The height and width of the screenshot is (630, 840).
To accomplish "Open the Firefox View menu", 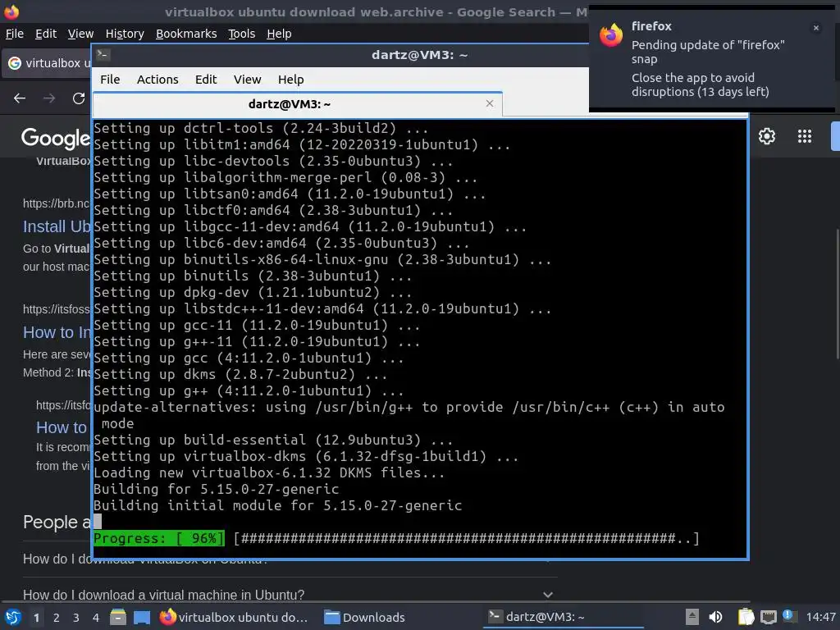I will [x=81, y=34].
